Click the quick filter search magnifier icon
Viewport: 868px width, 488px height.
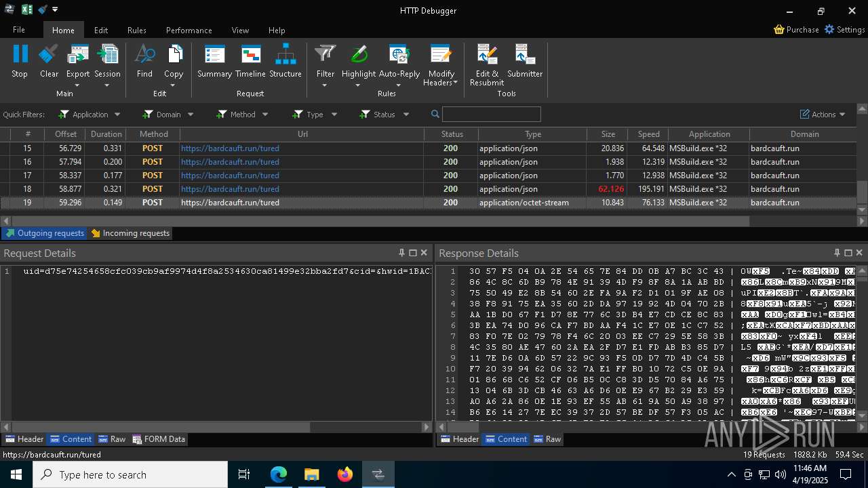[435, 114]
